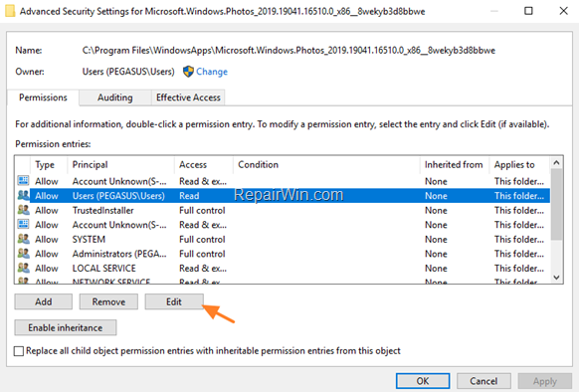This screenshot has width=579, height=392.
Task: Sort by the Applies to column header
Action: click(514, 165)
